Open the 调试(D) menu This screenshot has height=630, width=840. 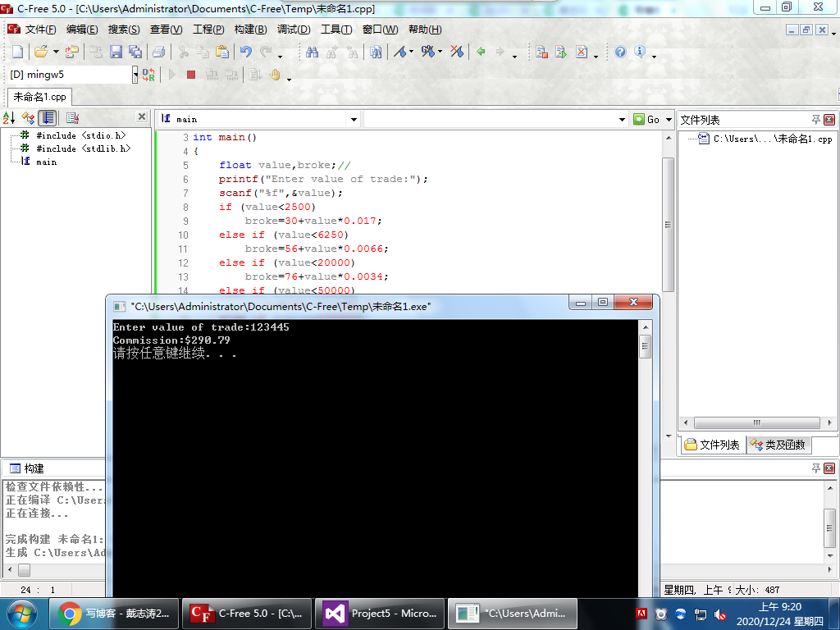coord(294,30)
